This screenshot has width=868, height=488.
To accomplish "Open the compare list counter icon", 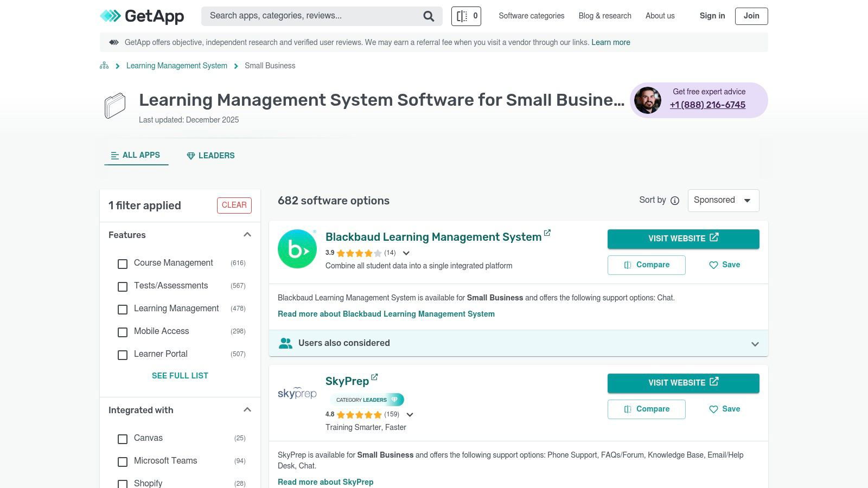I will (x=466, y=16).
